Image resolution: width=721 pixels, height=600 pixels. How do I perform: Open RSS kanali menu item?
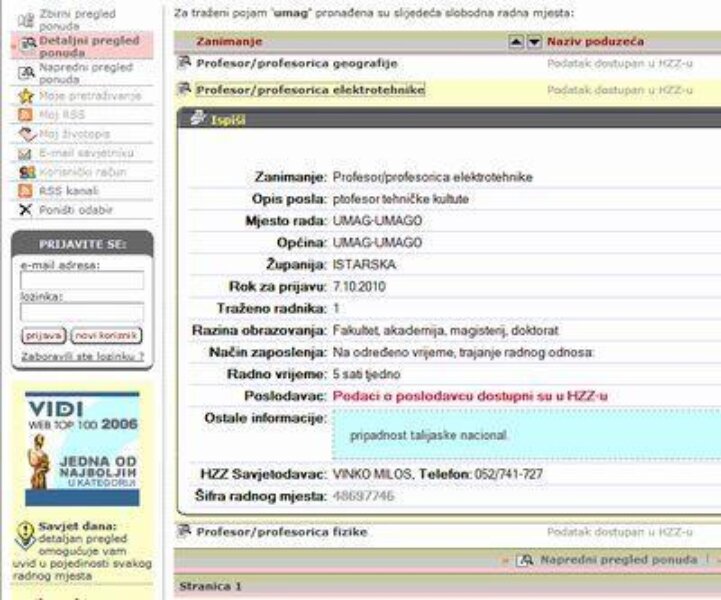[x=68, y=191]
